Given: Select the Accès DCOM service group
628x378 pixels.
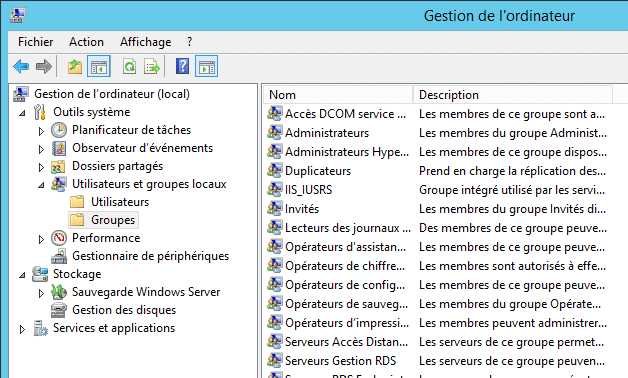Looking at the screenshot, I should (x=345, y=114).
